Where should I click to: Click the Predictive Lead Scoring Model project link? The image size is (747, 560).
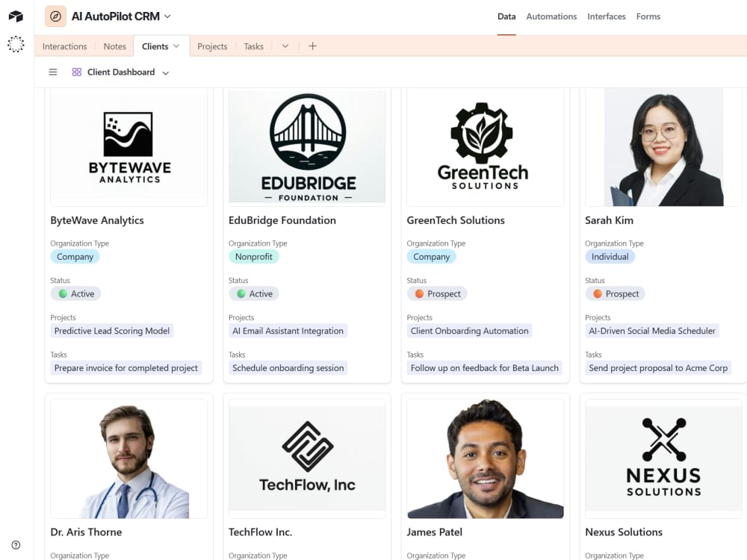tap(112, 331)
